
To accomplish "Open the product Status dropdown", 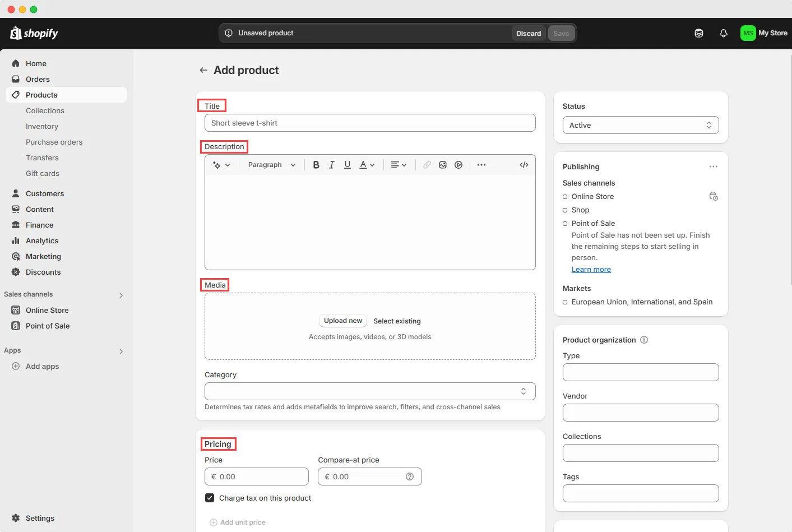I will 641,125.
